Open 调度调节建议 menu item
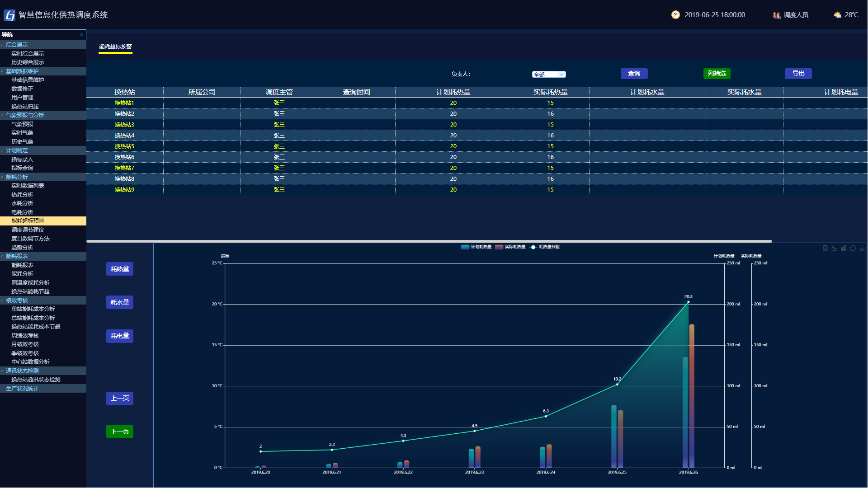This screenshot has height=488, width=868. (28, 230)
